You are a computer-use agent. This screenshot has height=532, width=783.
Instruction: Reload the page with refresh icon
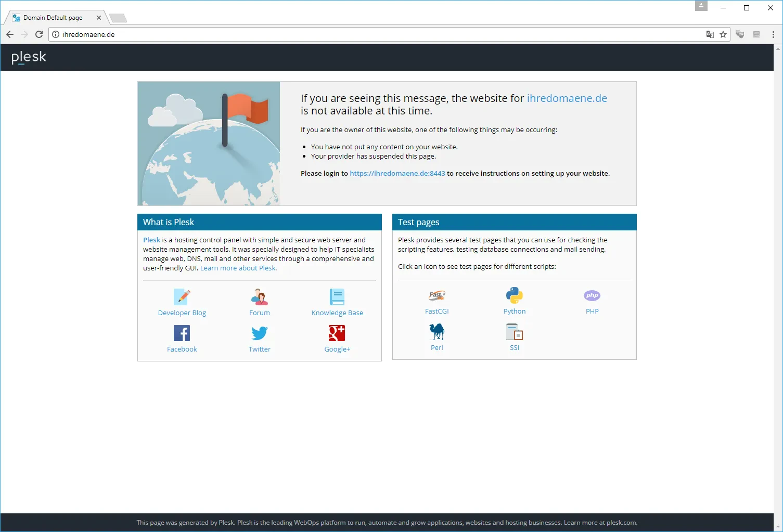(x=39, y=34)
